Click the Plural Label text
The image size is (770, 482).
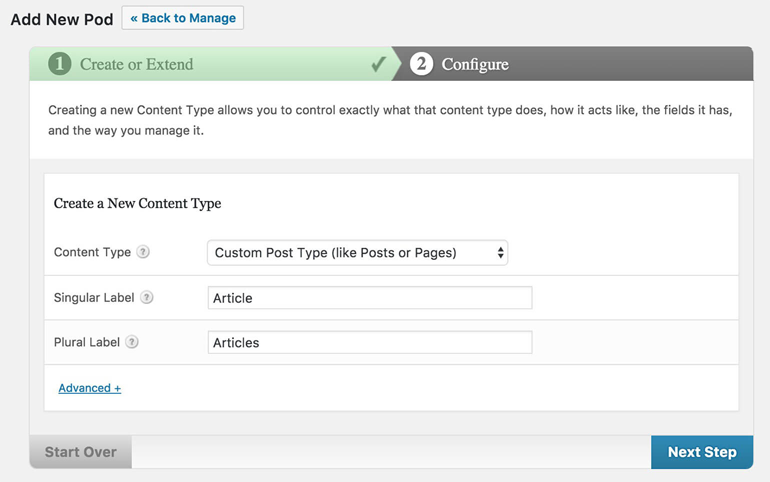[x=87, y=342]
